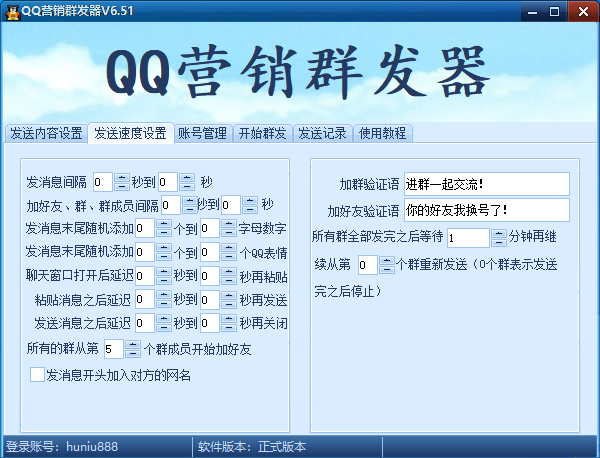Viewport: 600px width, 458px height.
Task: Adjust the 字母数字 maximum count spinner
Action: pyautogui.click(x=229, y=228)
